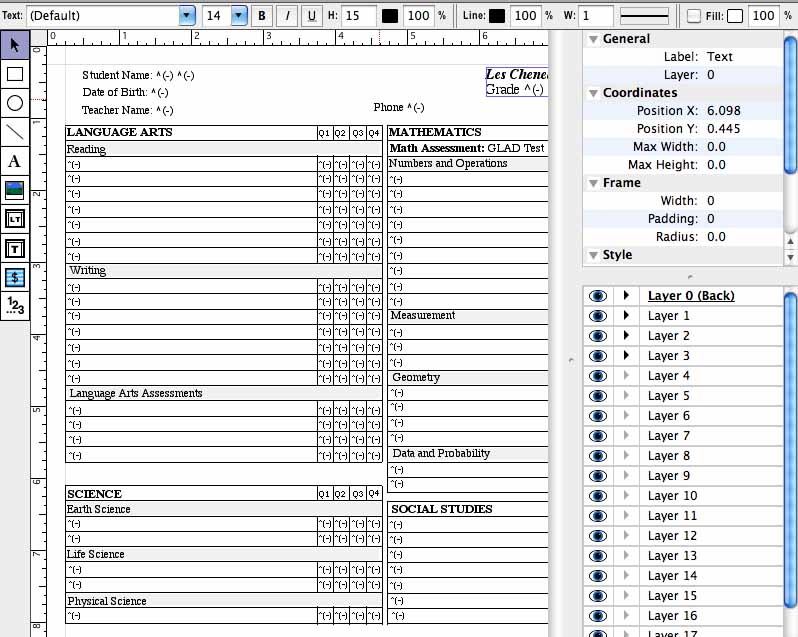Screen dimensions: 798x637
Task: Hide Layer 2 with eye icon
Action: [x=597, y=336]
